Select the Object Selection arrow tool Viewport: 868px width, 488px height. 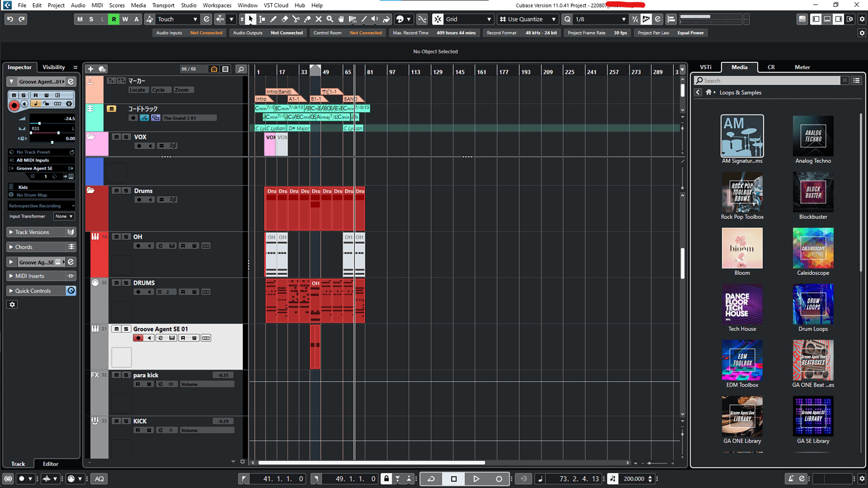(250, 19)
